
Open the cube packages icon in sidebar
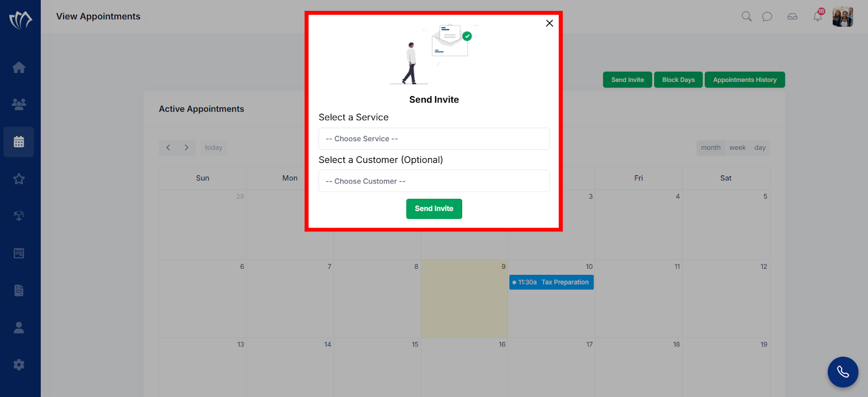tap(19, 216)
